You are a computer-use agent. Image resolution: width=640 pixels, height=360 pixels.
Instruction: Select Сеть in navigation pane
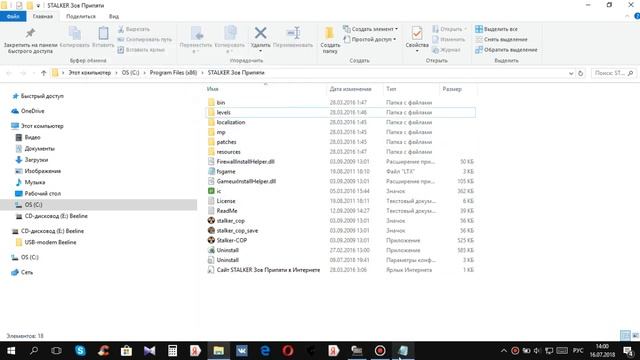click(x=27, y=272)
